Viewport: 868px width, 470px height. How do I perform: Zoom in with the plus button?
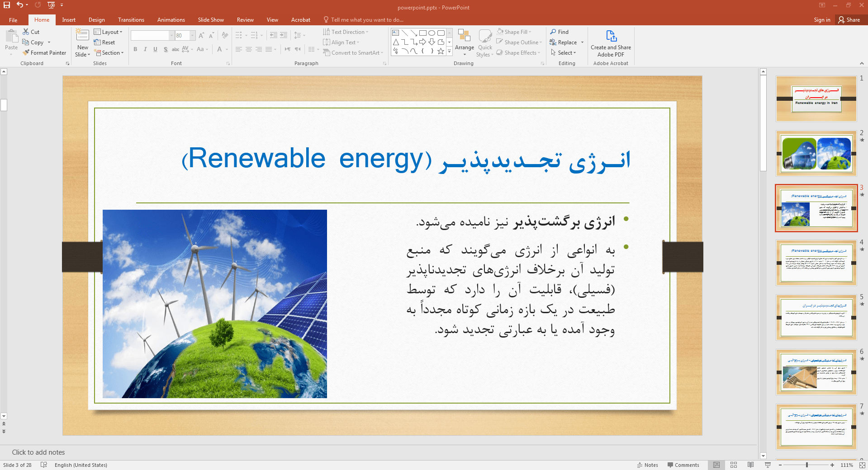[832, 465]
